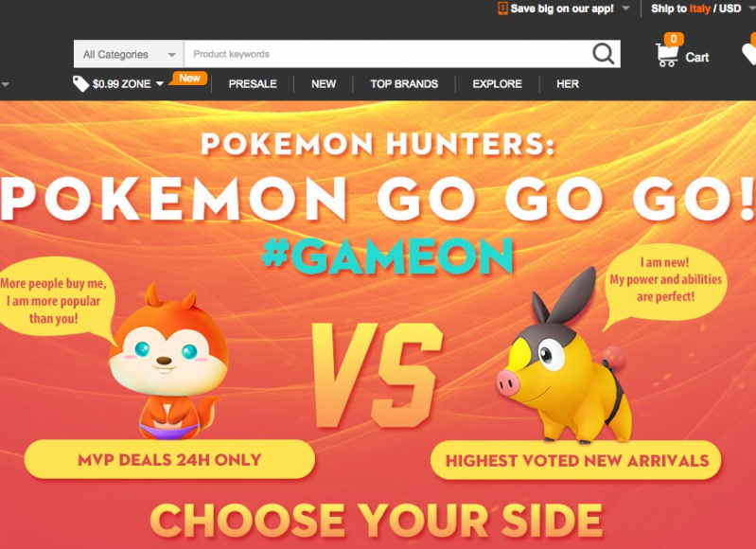Open the shopping cart icon
This screenshot has height=549, width=756.
(x=667, y=56)
